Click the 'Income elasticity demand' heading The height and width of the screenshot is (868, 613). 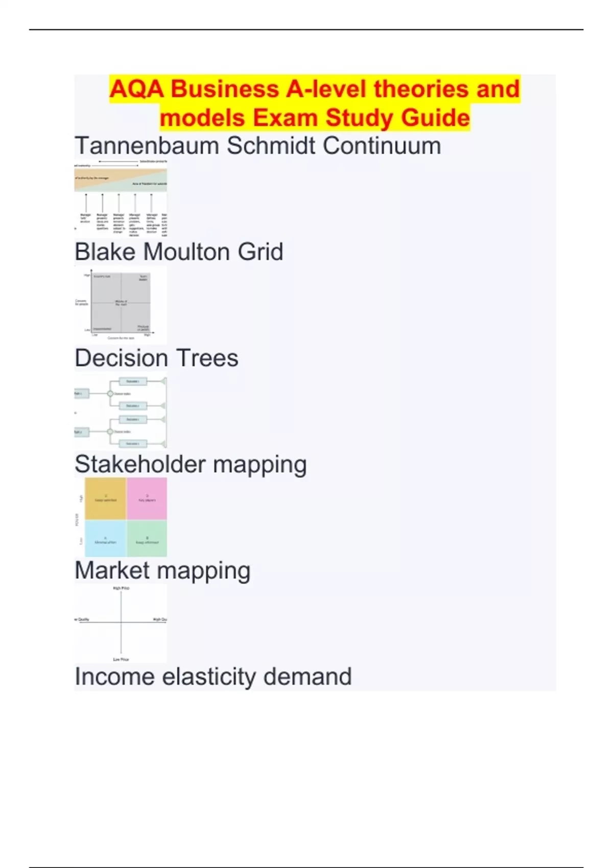213,677
